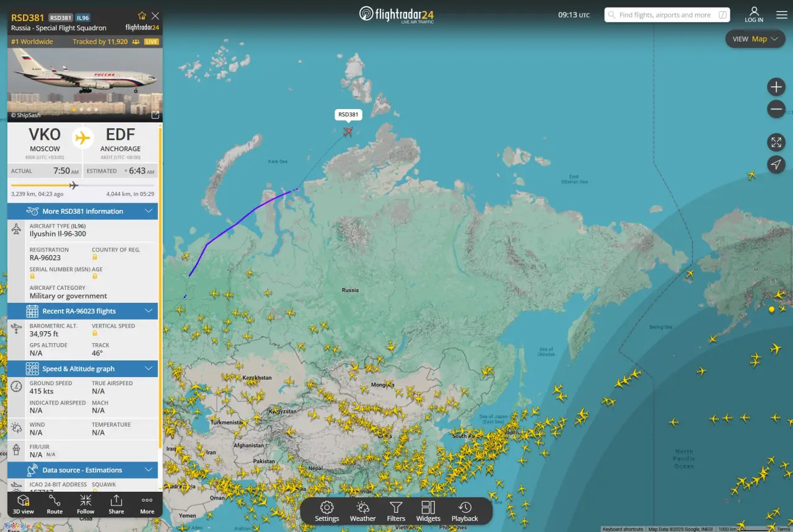Open Keyboard shortcuts link

(623, 529)
